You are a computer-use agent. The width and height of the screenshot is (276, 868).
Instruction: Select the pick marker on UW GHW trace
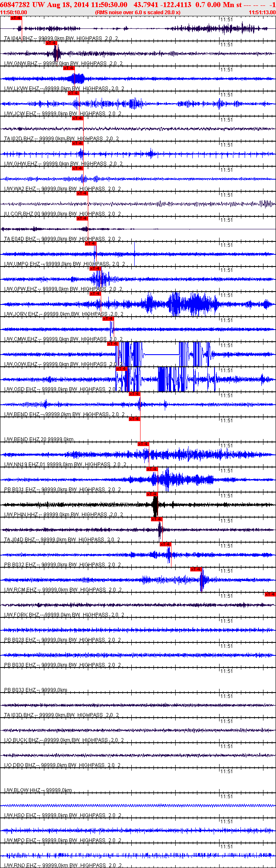78,143
